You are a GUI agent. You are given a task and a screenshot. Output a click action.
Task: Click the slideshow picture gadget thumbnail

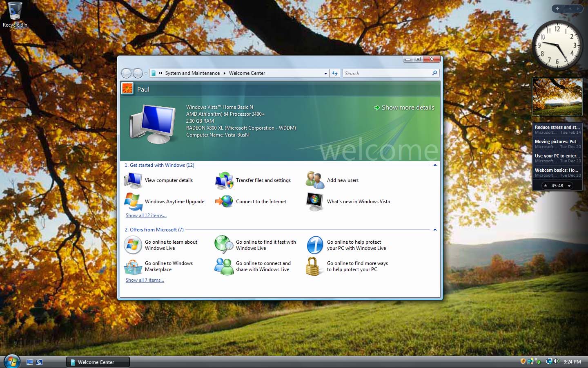click(x=557, y=97)
